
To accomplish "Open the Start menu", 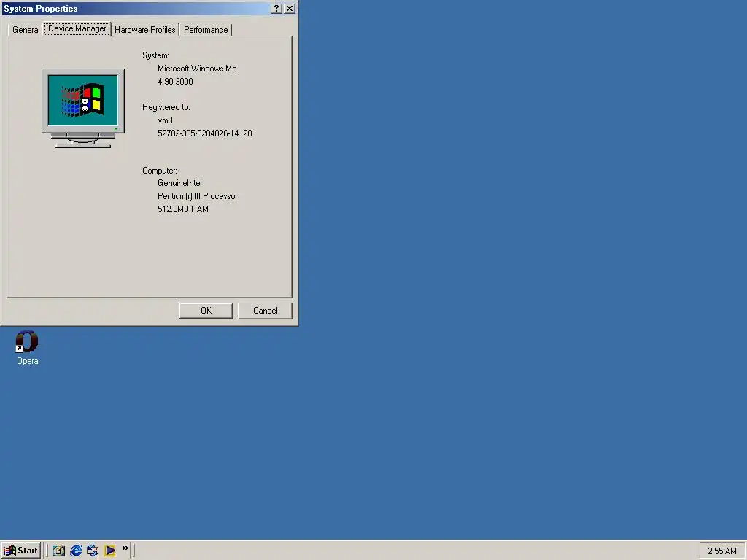I will coord(21,551).
